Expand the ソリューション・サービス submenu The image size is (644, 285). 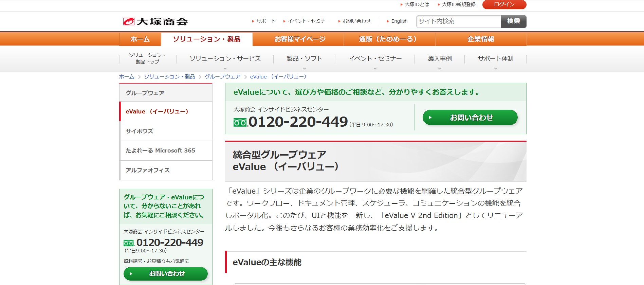click(225, 59)
